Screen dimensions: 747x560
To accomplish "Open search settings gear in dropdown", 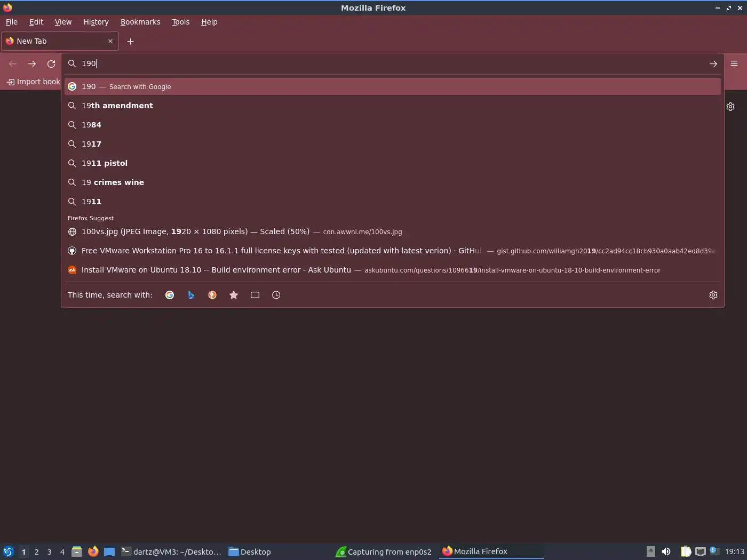I will coord(713,295).
